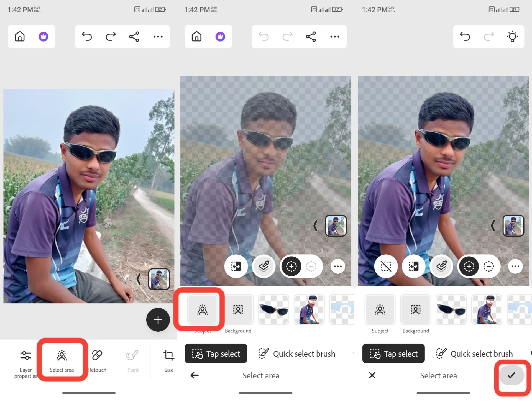The height and width of the screenshot is (402, 532).
Task: Toggle subtract-from-selection mode in the right screen
Action: pos(488,267)
